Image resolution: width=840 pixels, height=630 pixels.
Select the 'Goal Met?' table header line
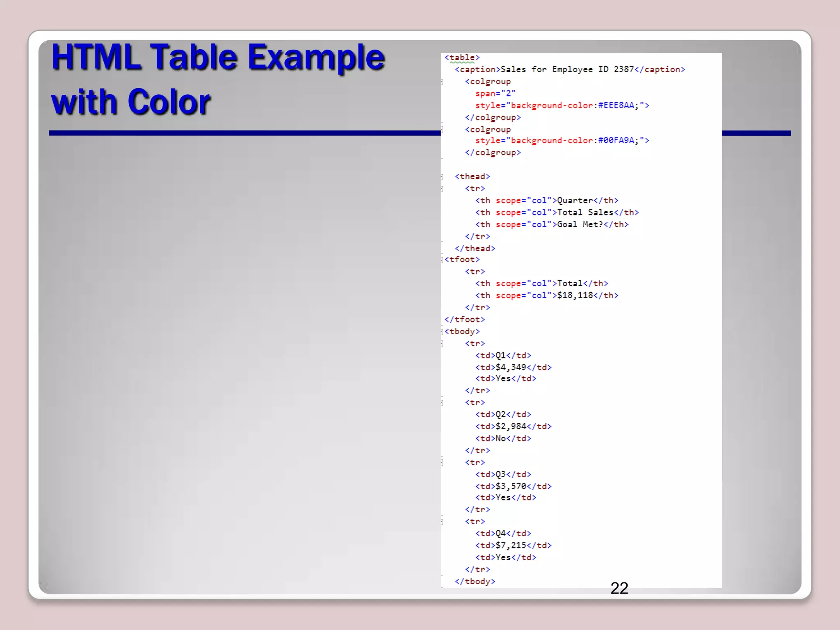point(552,224)
